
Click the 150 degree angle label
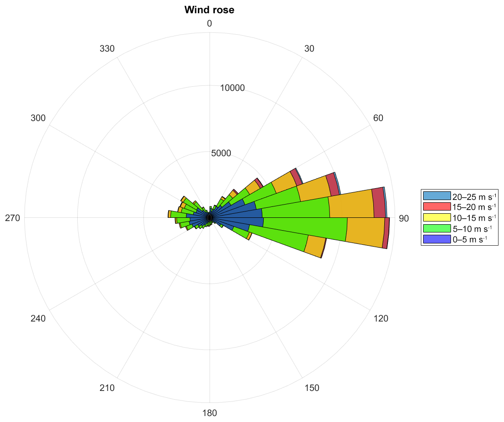312,388
